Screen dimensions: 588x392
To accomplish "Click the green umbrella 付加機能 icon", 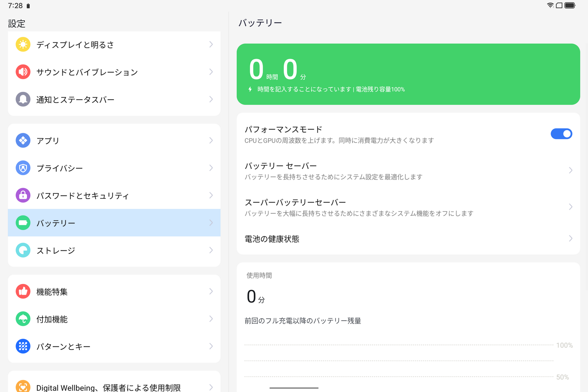I will coord(23,319).
